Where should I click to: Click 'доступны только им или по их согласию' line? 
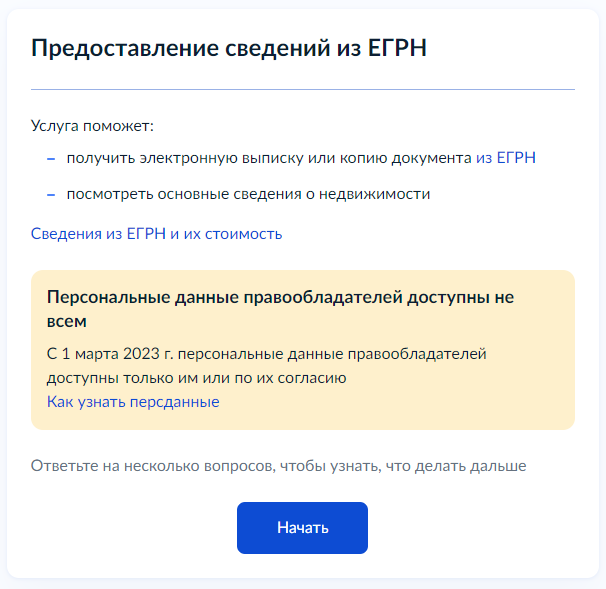click(196, 378)
